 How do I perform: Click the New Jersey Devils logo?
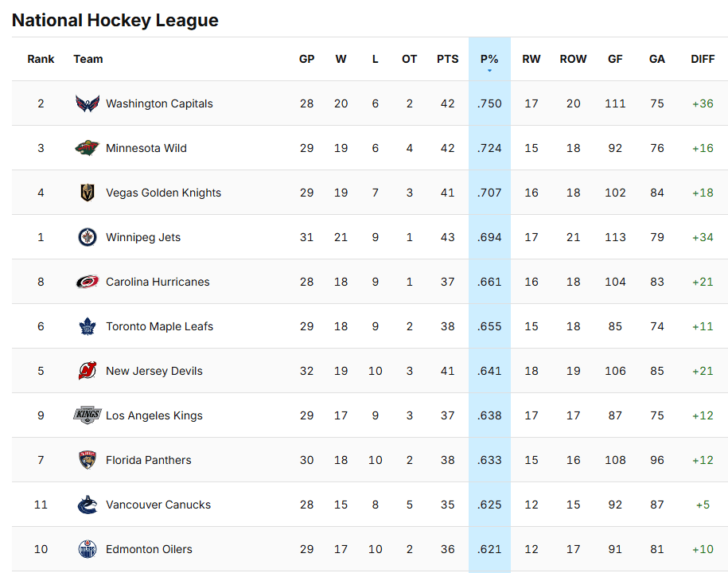tap(88, 371)
